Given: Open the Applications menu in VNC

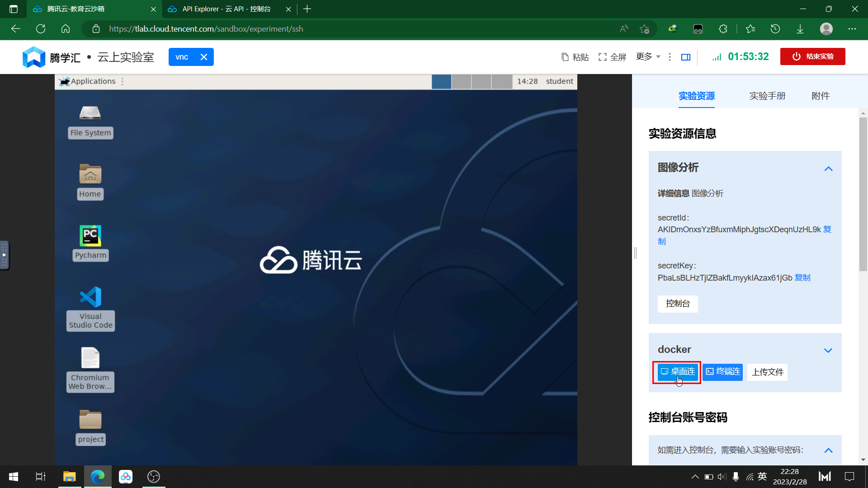Looking at the screenshot, I should click(x=88, y=81).
